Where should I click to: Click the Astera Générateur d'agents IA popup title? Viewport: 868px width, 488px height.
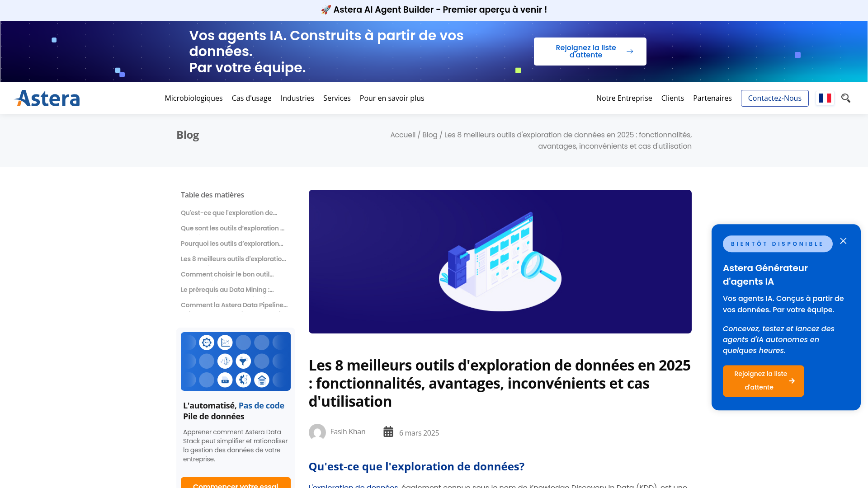765,275
